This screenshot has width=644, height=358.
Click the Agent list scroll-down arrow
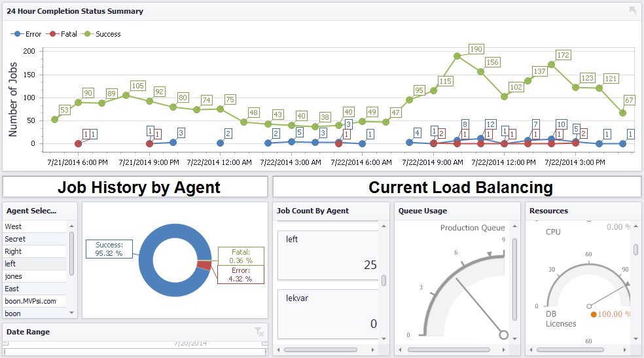[71, 313]
